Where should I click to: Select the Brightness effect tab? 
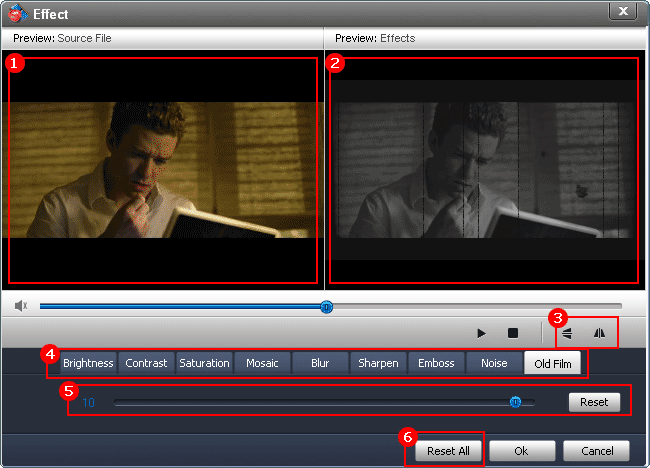[88, 363]
